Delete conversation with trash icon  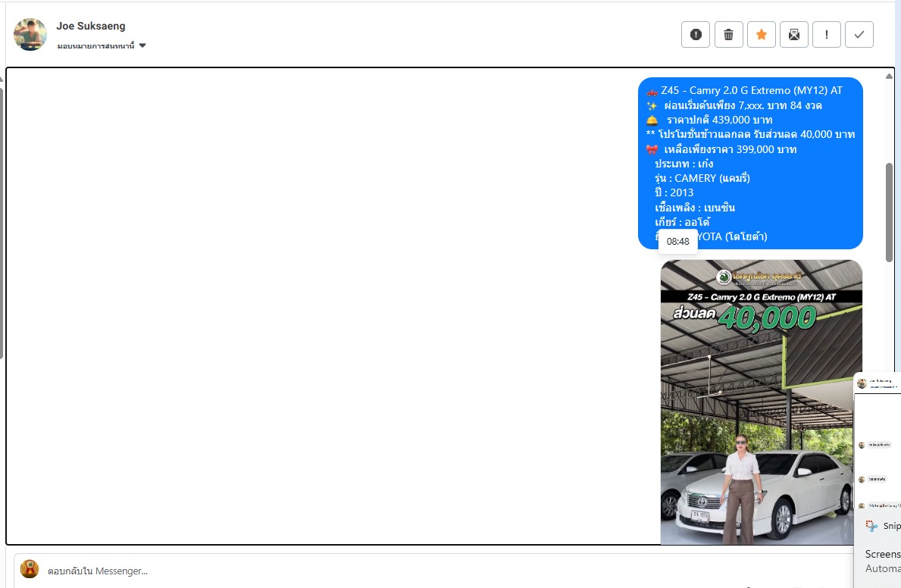point(729,35)
